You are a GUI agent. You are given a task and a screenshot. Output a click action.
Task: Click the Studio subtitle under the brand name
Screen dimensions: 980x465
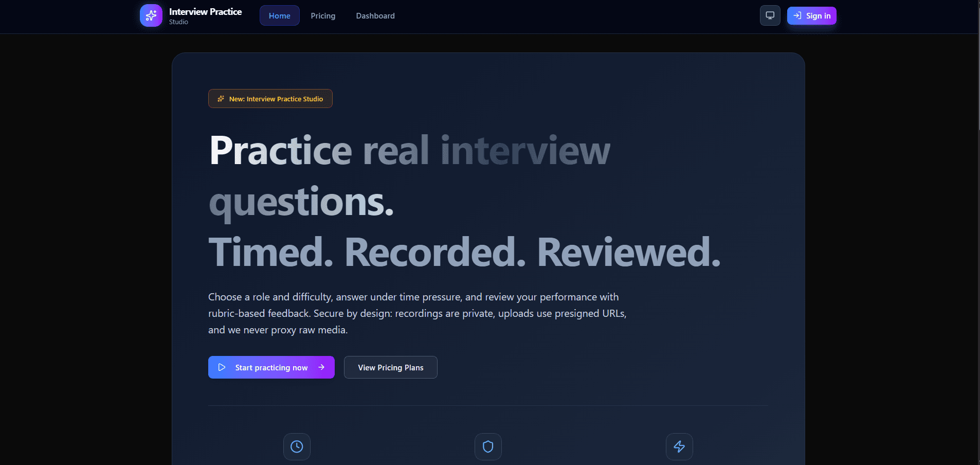pos(178,22)
